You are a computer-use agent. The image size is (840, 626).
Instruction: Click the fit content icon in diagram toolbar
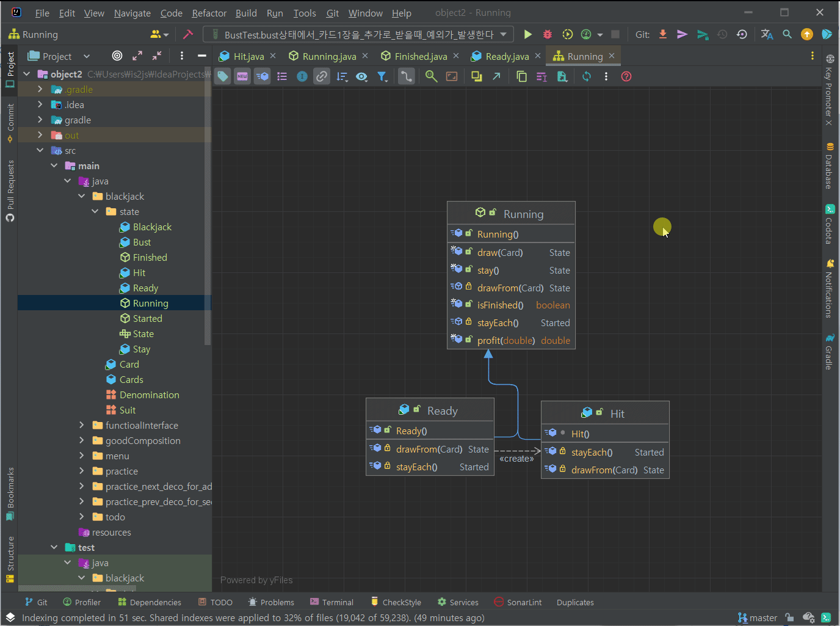[452, 76]
